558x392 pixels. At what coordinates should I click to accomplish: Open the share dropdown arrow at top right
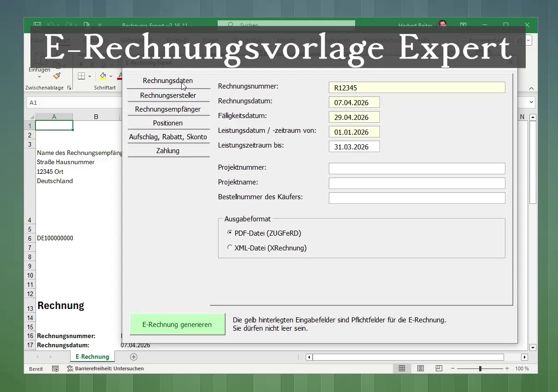click(528, 41)
